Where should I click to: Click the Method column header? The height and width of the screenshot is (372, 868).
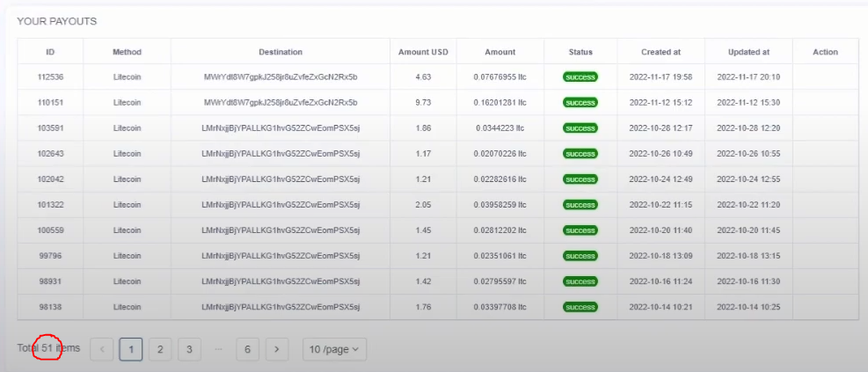[x=127, y=52]
